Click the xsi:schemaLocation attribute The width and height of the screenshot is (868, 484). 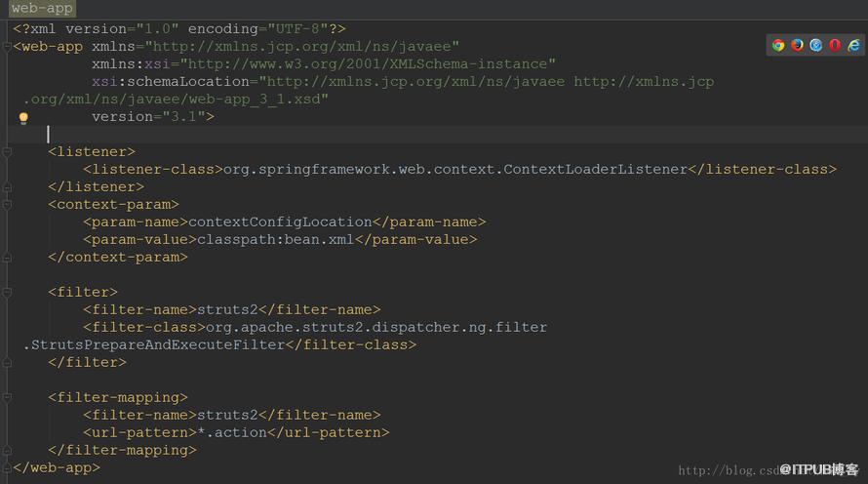[x=171, y=81]
